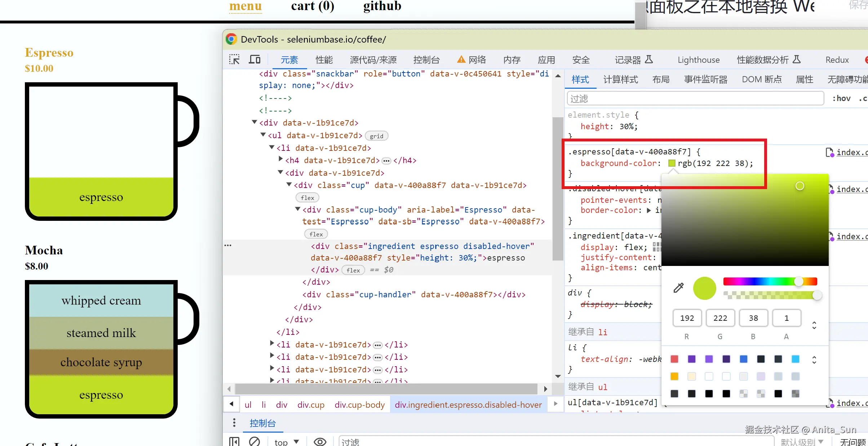The height and width of the screenshot is (446, 868).
Task: Click the inspect element picker icon
Action: 234,60
